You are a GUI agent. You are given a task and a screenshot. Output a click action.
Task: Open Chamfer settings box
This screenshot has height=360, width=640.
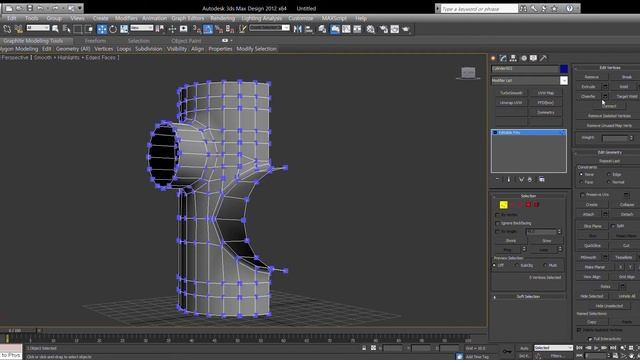[x=605, y=97]
